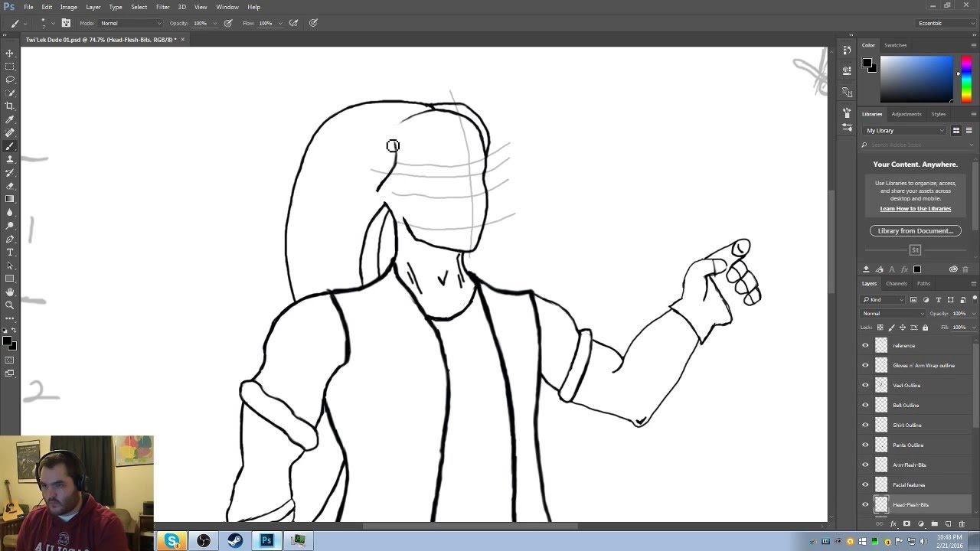Image resolution: width=980 pixels, height=551 pixels.
Task: Open the Filter menu
Action: coord(163,7)
